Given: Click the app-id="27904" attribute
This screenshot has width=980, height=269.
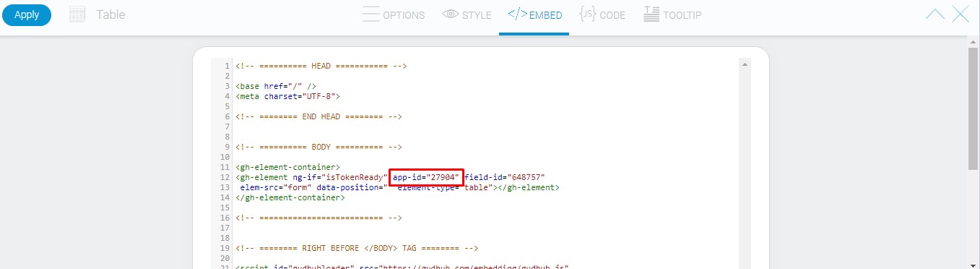Looking at the screenshot, I should (x=426, y=177).
